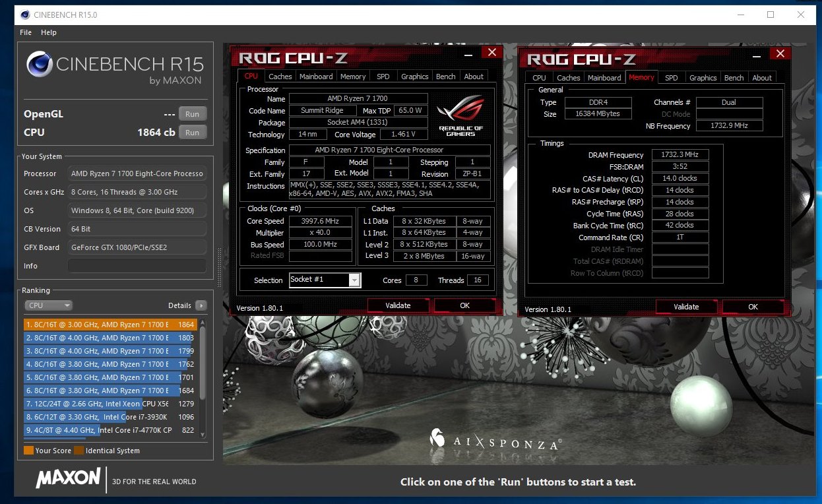822x504 pixels.
Task: Open Bench tab in left CPU-Z window
Action: pyautogui.click(x=446, y=77)
